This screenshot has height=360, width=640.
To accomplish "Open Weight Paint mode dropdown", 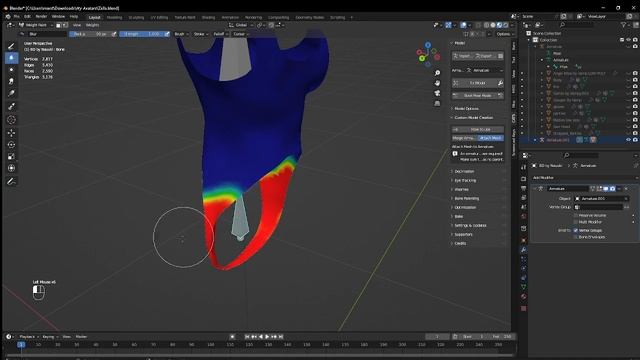I will pos(36,25).
